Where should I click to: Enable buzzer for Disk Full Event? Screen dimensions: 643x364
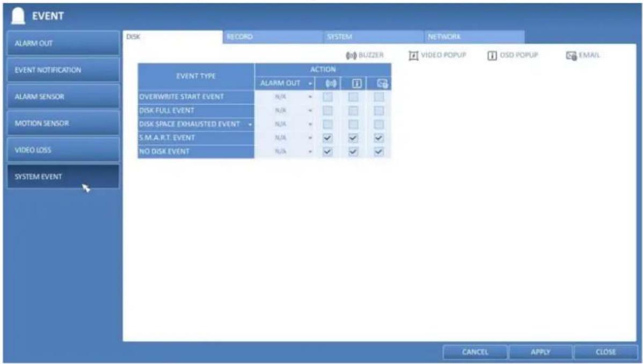tap(327, 110)
